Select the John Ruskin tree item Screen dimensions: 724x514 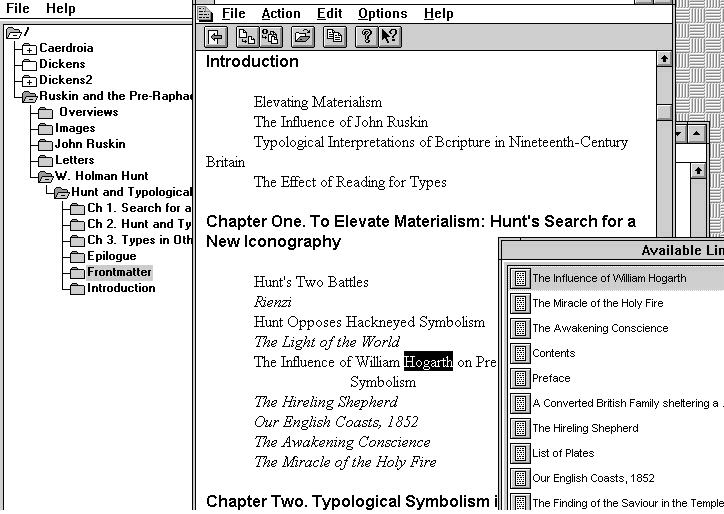click(90, 144)
